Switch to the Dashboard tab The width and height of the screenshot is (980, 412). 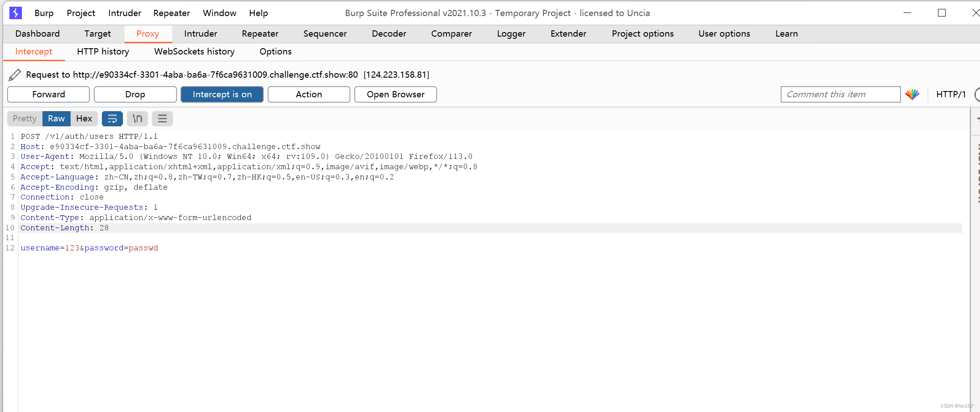point(38,34)
